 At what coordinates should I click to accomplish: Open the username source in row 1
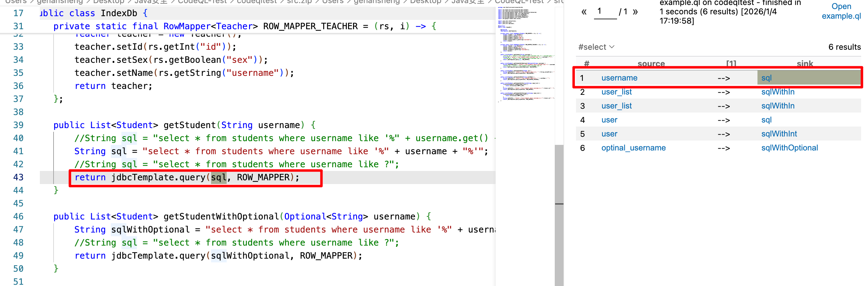[x=619, y=78]
